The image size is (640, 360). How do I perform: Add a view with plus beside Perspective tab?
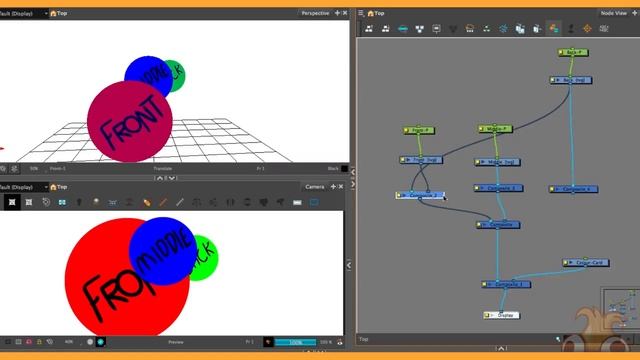(337, 13)
